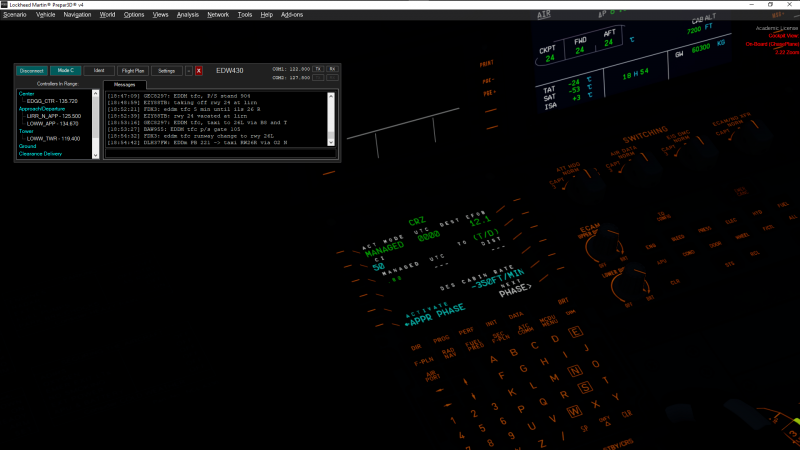The height and width of the screenshot is (450, 800).
Task: Click letter K key on MCDU keypad
Action: [x=512, y=392]
